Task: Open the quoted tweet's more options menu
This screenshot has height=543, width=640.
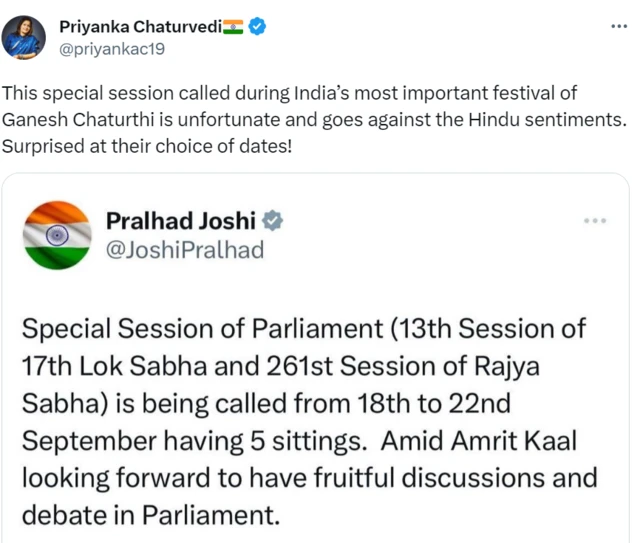Action: point(595,220)
